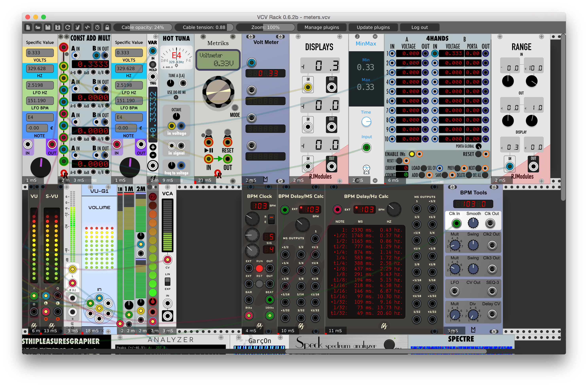The image size is (588, 386).
Task: Click the BAR output on BPM Clock
Action: pos(249,300)
